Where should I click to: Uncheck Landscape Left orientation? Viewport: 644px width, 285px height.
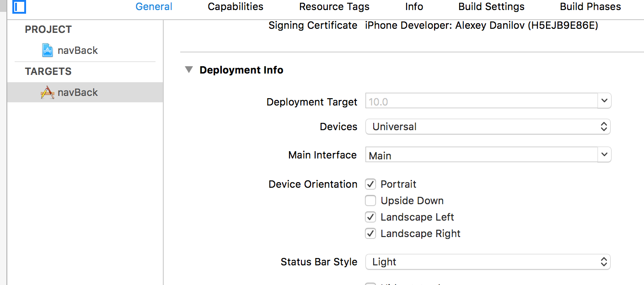(370, 217)
